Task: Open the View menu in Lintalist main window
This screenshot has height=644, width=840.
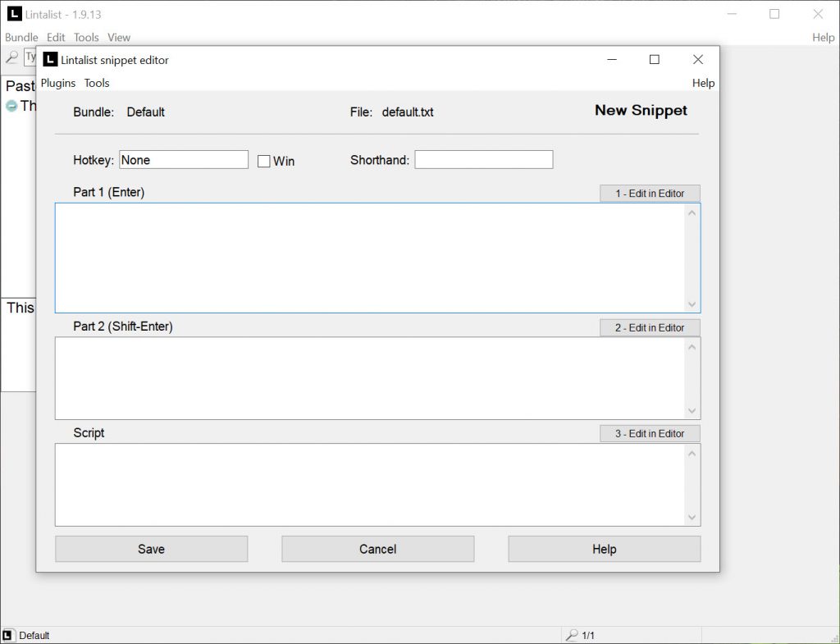Action: click(x=119, y=37)
